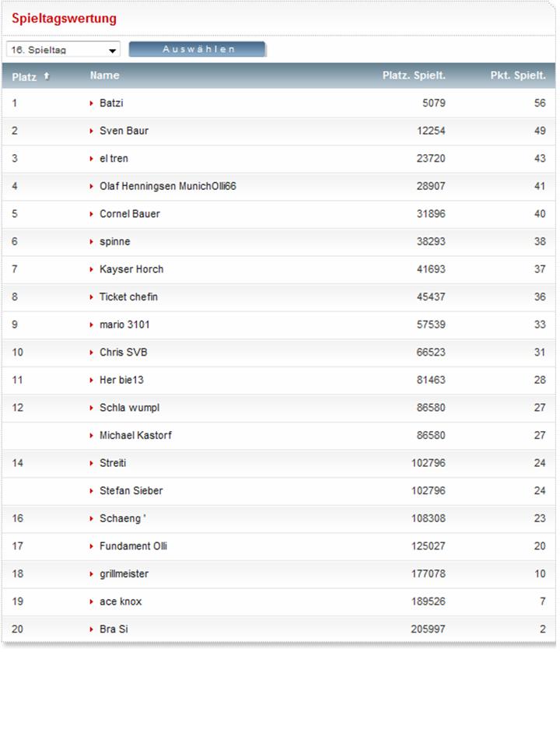Click the Platz column header
The height and width of the screenshot is (747, 560).
(24, 77)
